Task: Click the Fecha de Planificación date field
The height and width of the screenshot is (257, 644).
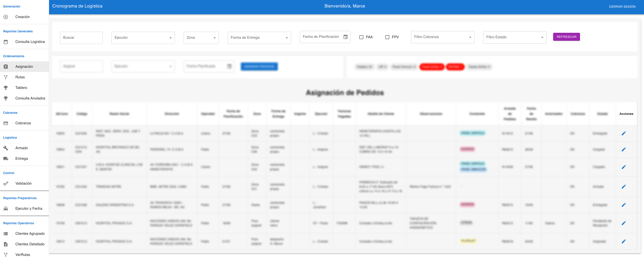Action: pyautogui.click(x=325, y=37)
